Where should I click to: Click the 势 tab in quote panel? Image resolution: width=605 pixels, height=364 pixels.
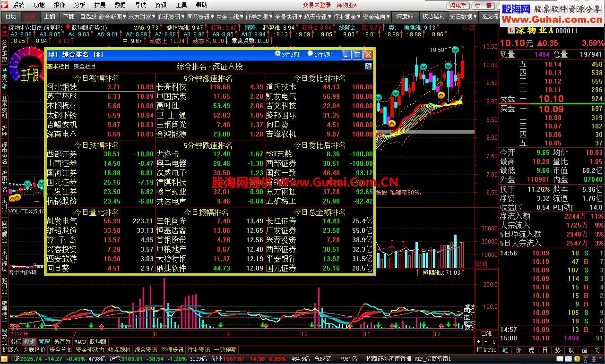(x=558, y=350)
